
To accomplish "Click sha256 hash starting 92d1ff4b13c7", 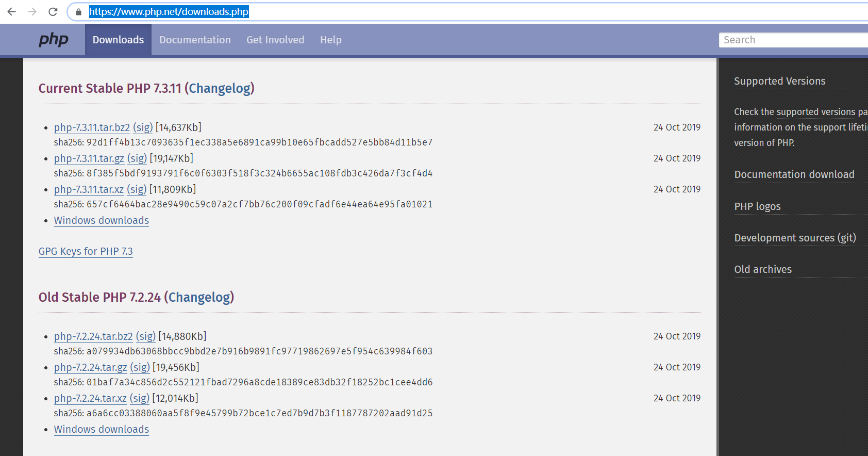I will pos(259,142).
